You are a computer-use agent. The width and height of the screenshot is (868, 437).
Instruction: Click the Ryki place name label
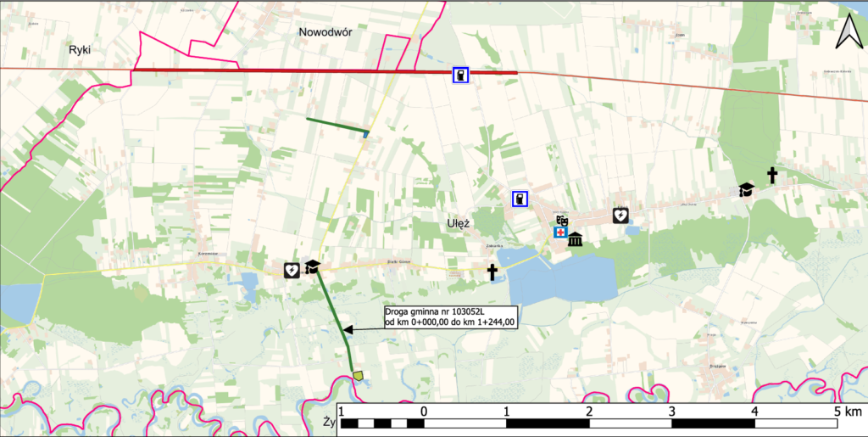click(x=80, y=50)
